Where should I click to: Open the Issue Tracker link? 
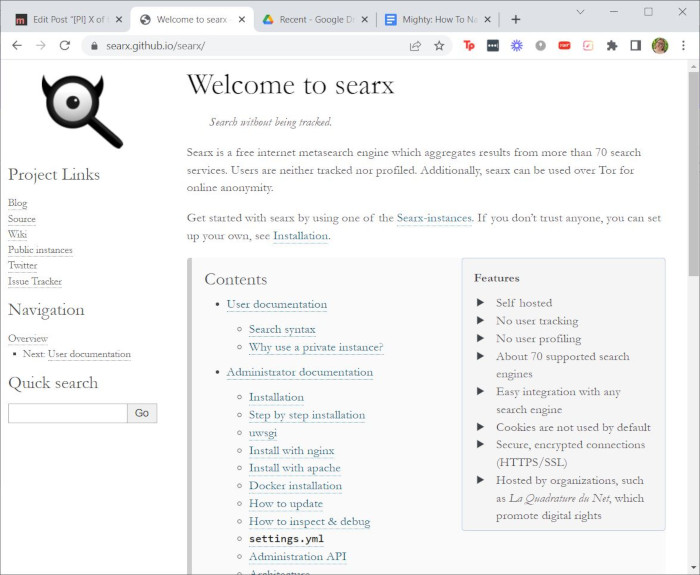(35, 281)
